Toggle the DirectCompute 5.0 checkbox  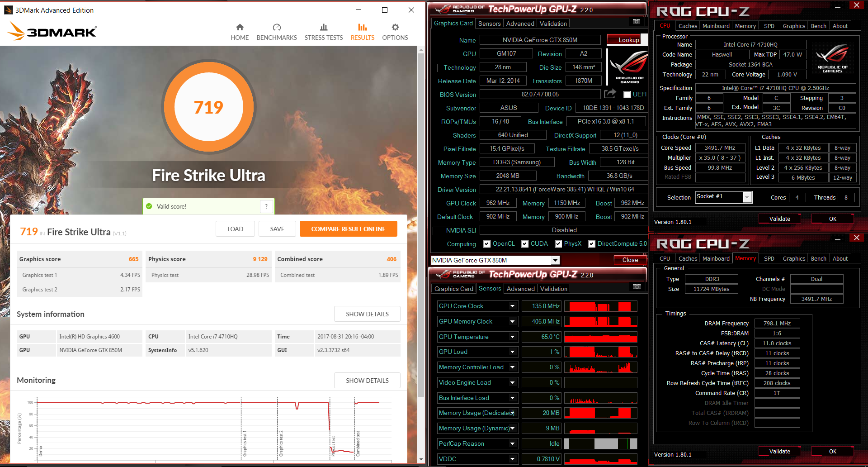(592, 244)
